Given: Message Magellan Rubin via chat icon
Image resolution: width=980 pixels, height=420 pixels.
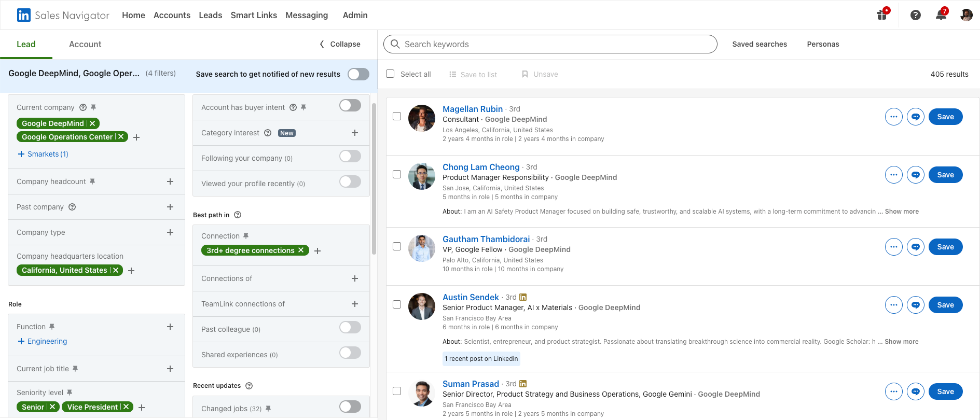Looking at the screenshot, I should click(916, 117).
